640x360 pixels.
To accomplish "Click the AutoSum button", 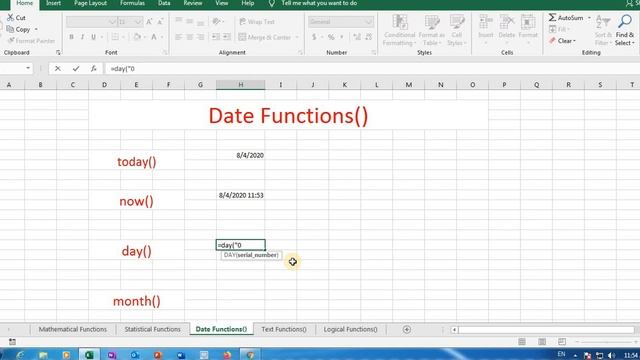I will point(566,18).
